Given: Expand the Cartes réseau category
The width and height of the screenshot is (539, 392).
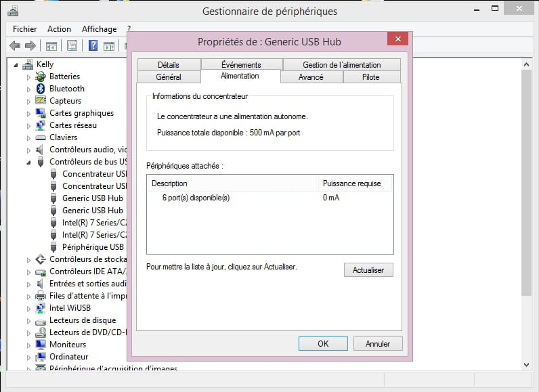Looking at the screenshot, I should [x=29, y=125].
